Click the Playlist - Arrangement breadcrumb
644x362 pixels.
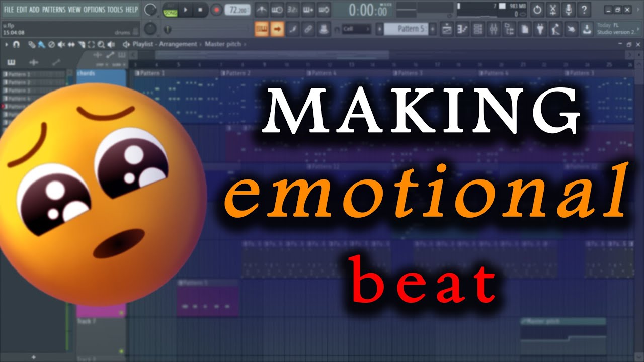165,44
